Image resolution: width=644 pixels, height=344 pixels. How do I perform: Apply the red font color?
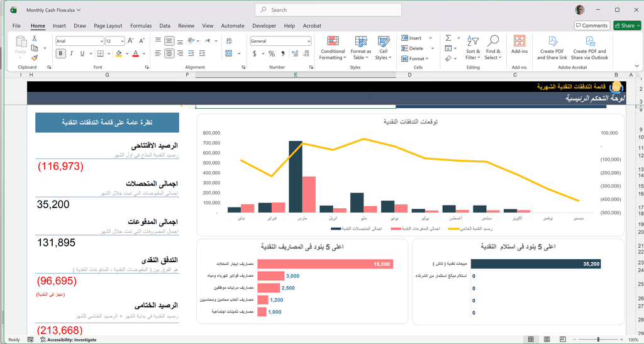pyautogui.click(x=136, y=53)
